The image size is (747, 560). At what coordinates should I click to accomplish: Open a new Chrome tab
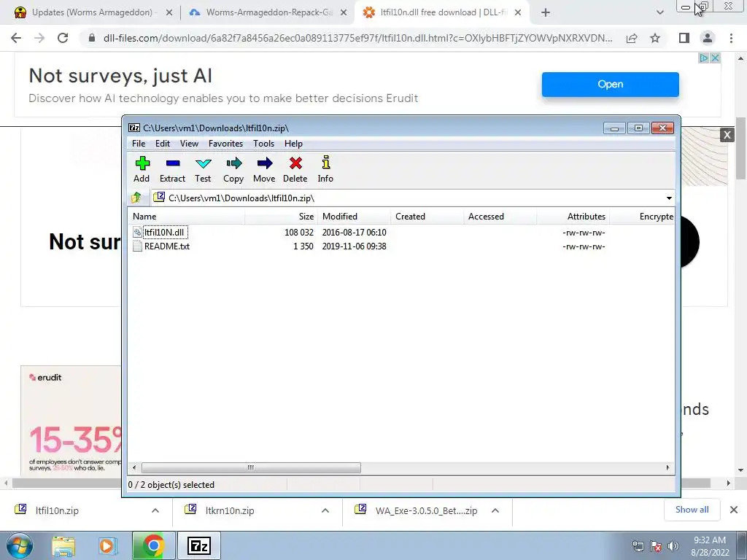point(546,12)
